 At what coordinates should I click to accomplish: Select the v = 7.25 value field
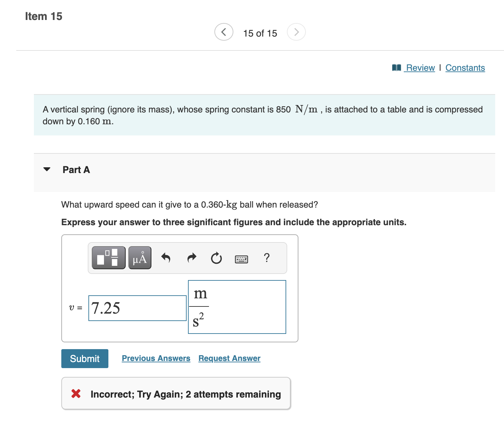137,308
